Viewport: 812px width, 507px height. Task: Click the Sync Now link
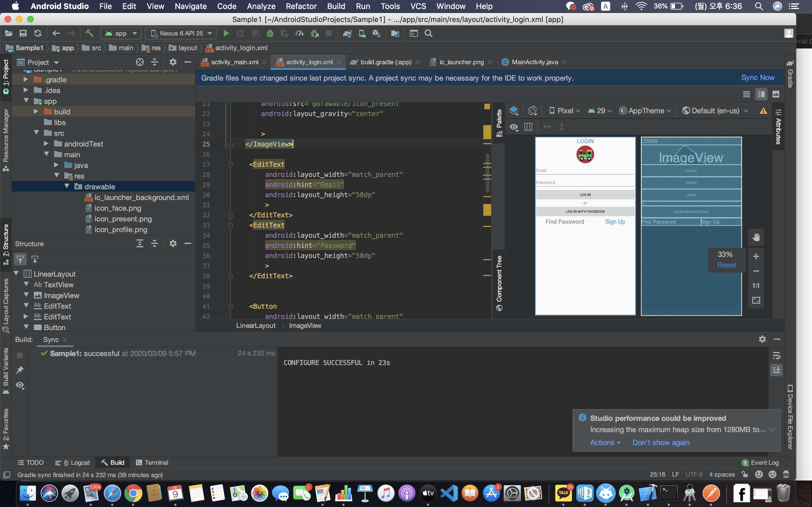click(x=757, y=77)
